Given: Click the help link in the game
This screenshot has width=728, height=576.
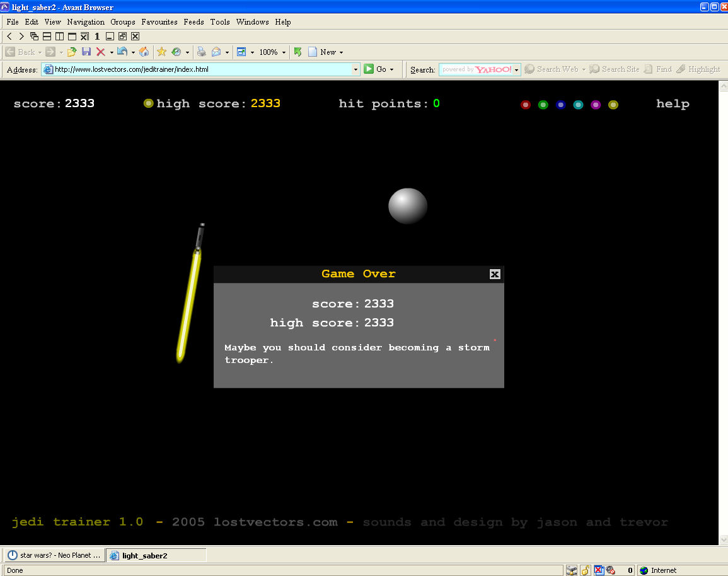Looking at the screenshot, I should 673,103.
